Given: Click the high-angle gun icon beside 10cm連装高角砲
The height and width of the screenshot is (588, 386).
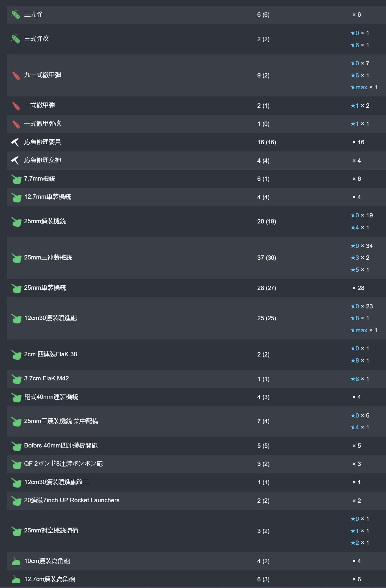Looking at the screenshot, I should tap(16, 561).
